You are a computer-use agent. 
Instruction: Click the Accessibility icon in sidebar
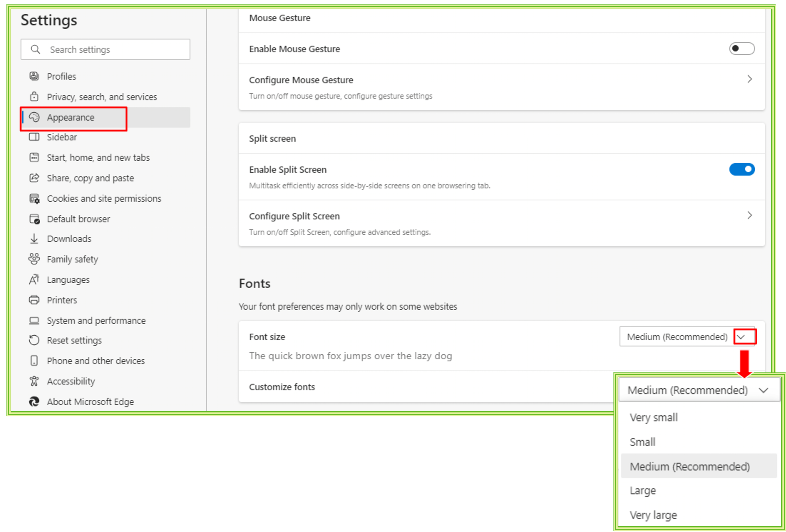35,381
